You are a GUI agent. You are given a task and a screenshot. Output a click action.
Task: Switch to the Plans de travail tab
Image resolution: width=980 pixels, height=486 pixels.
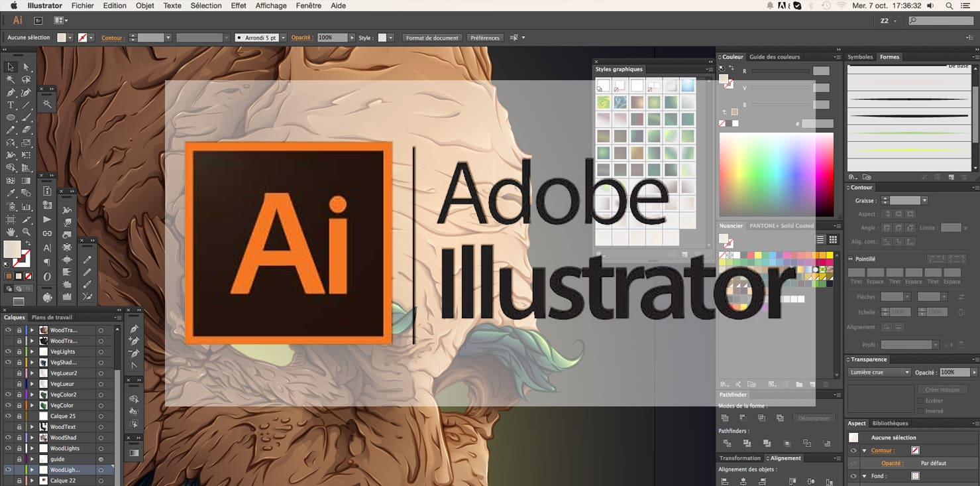[52, 318]
